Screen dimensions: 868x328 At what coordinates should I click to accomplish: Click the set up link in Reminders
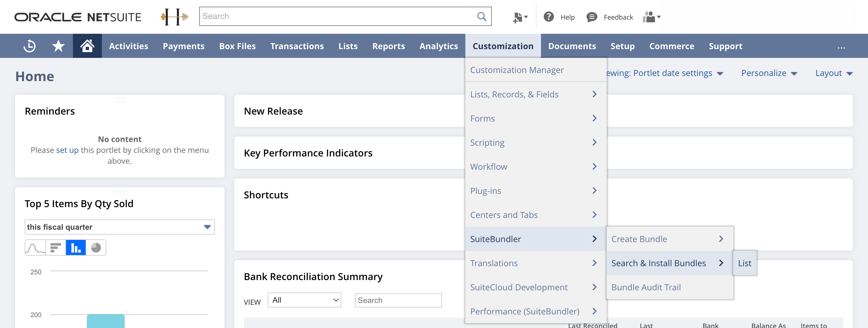coord(67,150)
